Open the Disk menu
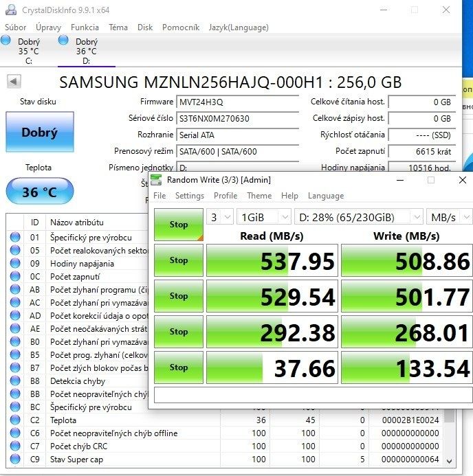The width and height of the screenshot is (473, 476). point(145,27)
